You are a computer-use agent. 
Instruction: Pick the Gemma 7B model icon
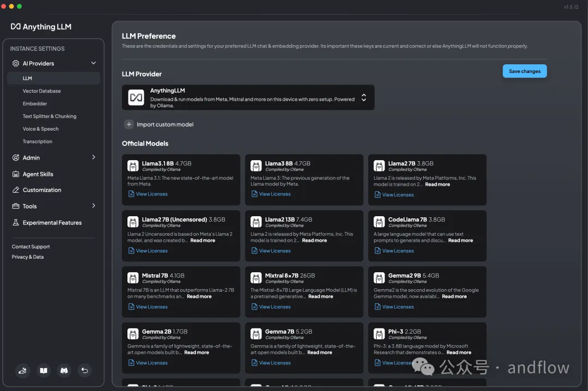coord(256,334)
